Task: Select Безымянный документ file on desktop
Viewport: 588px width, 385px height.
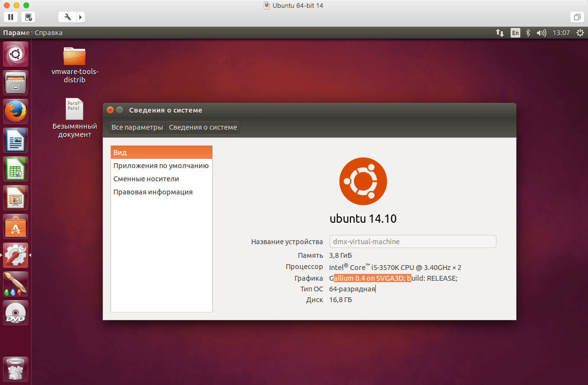Action: coord(74,117)
